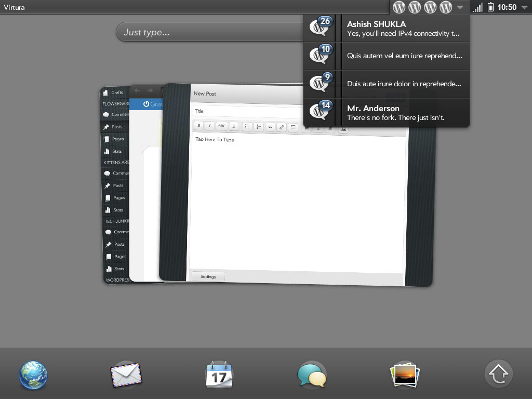The width and height of the screenshot is (532, 399).
Task: Toggle Bold in the New Post toolbar
Action: pyautogui.click(x=199, y=125)
